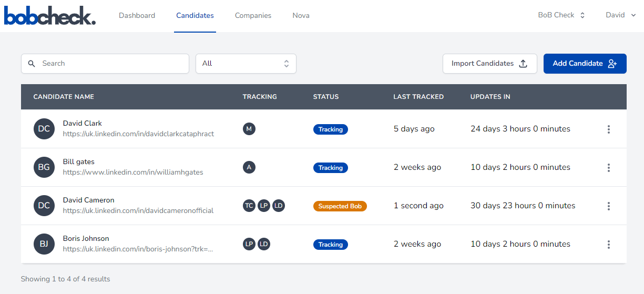Click the TC tracking badge for David Cameron
The width and height of the screenshot is (644, 294).
click(x=249, y=206)
